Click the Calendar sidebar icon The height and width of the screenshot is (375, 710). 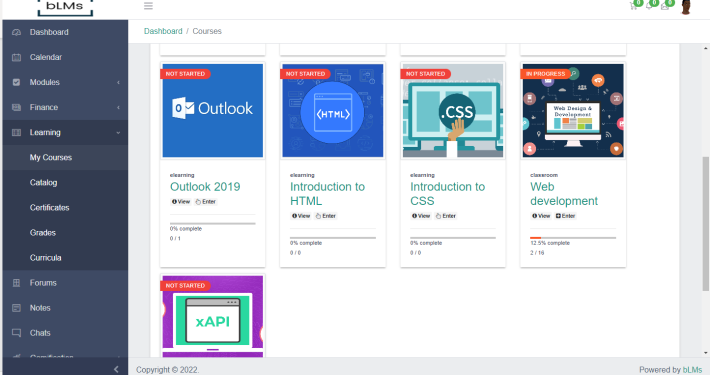tap(16, 57)
